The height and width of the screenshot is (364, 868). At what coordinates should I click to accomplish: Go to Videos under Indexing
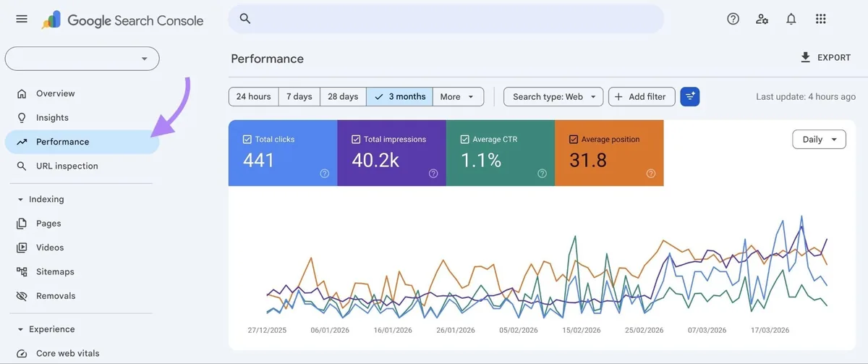coord(82,247)
